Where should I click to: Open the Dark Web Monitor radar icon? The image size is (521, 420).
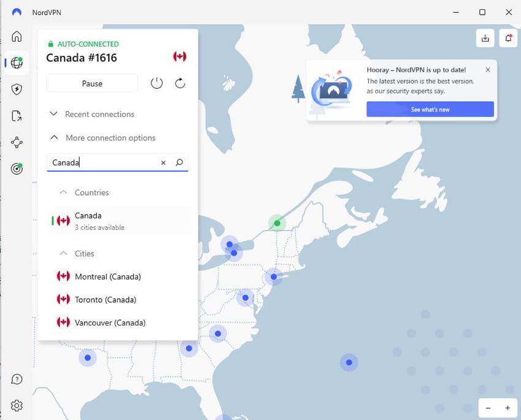pos(17,169)
